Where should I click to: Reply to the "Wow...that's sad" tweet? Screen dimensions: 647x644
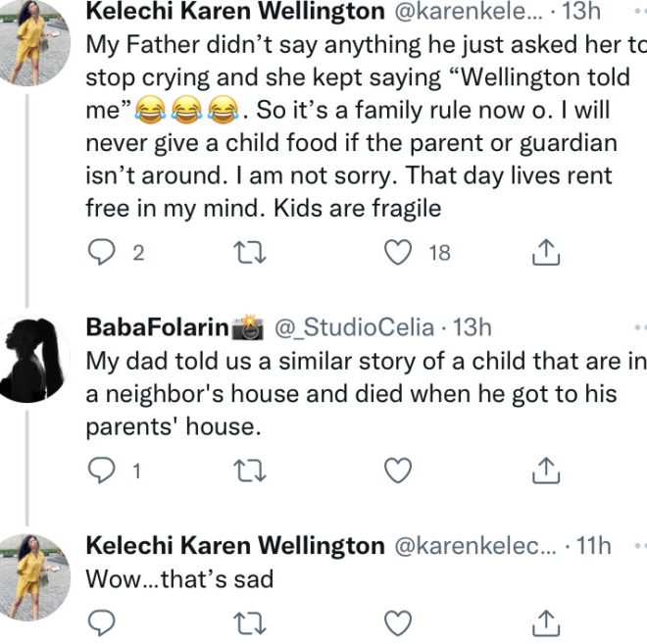[102, 620]
